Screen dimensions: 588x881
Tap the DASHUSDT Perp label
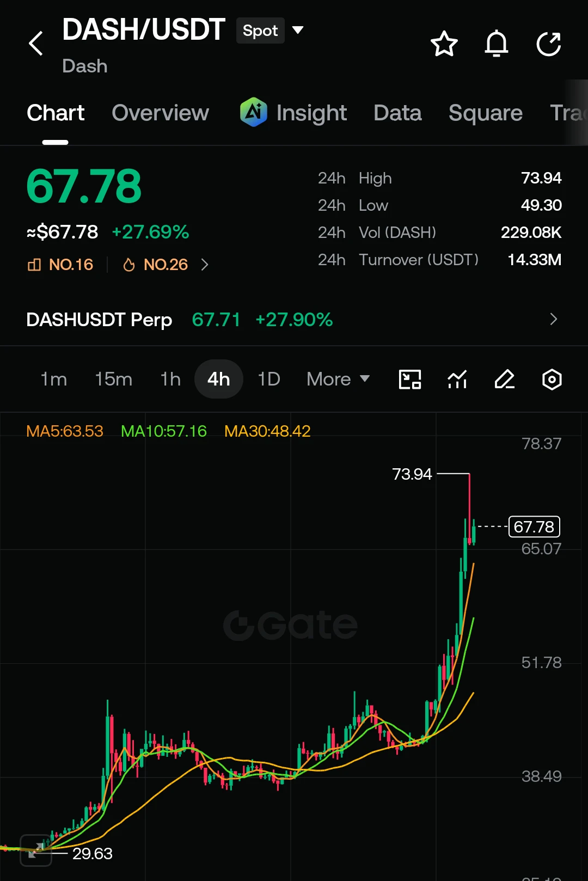click(99, 320)
